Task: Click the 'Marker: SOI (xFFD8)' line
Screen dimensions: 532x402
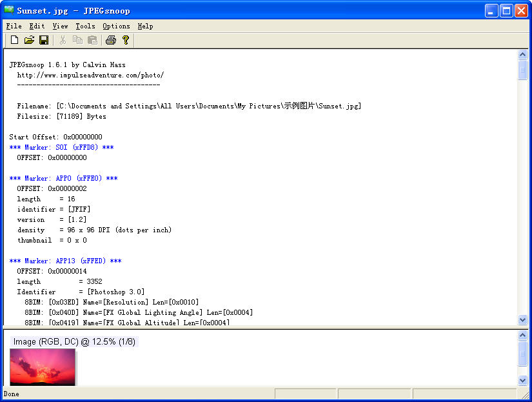Action: pyautogui.click(x=61, y=147)
